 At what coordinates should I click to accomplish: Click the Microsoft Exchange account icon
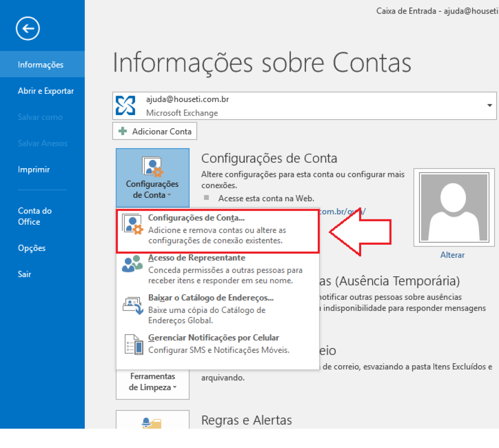point(125,105)
